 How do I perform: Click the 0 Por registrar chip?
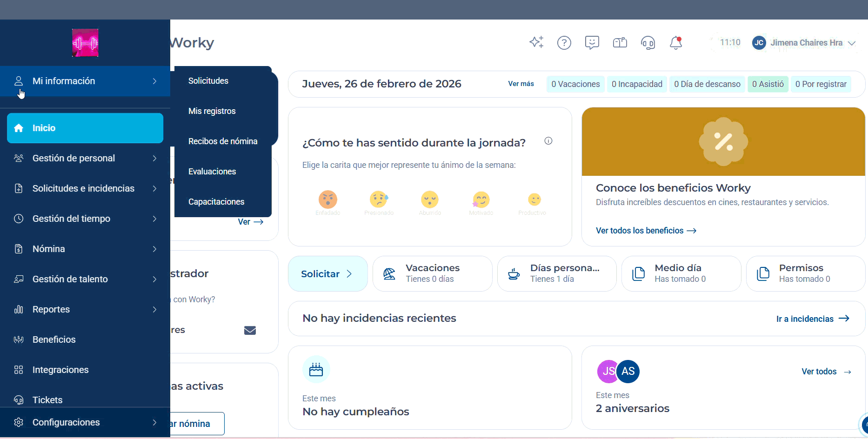tap(821, 84)
